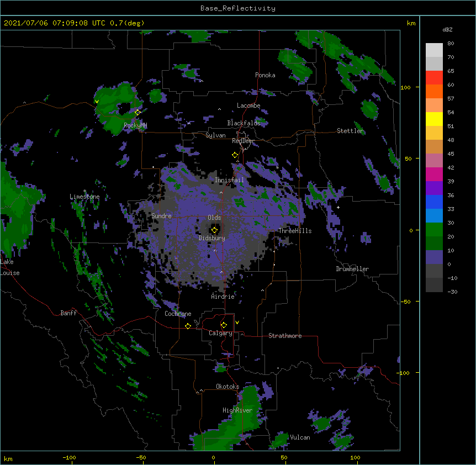Image resolution: width=476 pixels, height=465 pixels.
Task: Click the white asterisk marker above Limestone
Action: (x=84, y=191)
